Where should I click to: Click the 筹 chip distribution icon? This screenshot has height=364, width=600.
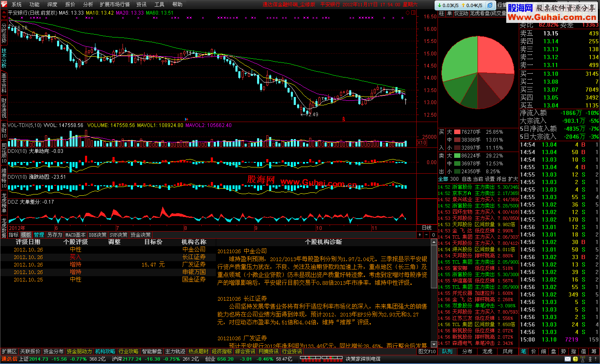tap(594, 352)
